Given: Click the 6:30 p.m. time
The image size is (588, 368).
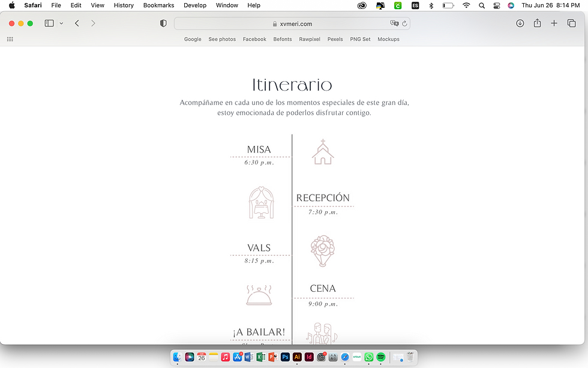Looking at the screenshot, I should 259,163.
